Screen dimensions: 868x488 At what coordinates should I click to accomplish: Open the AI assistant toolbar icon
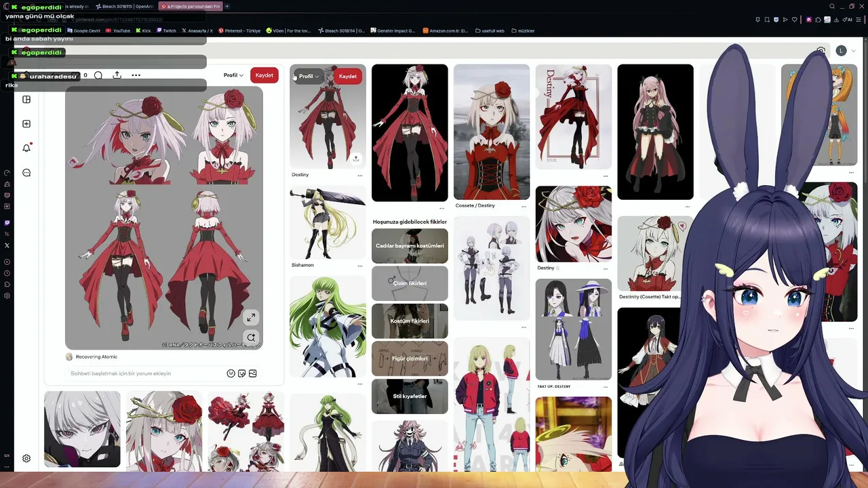click(848, 20)
